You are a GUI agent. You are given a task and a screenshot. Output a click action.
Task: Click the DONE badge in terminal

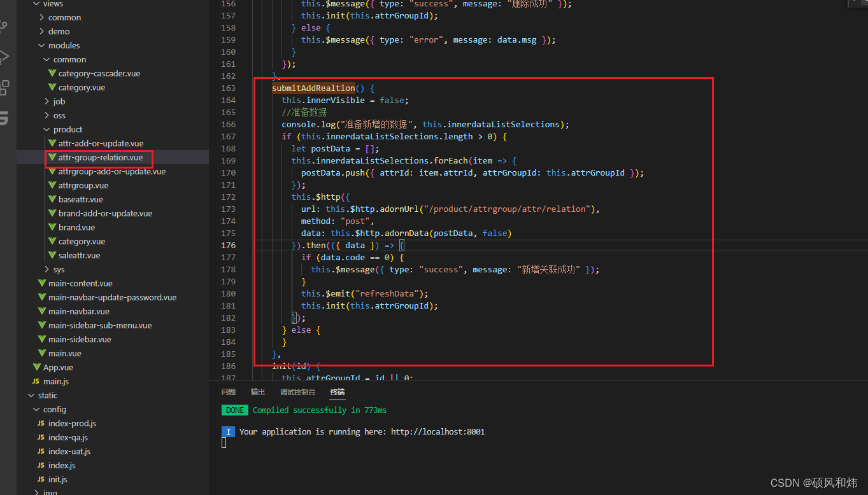tap(235, 410)
